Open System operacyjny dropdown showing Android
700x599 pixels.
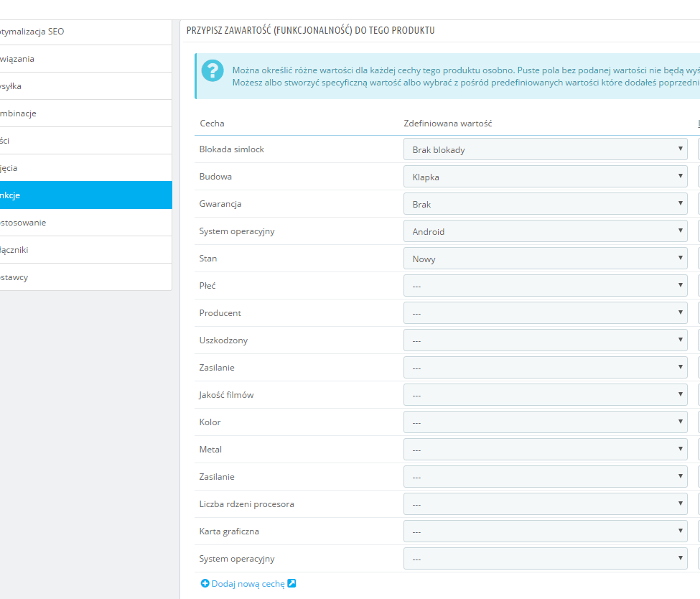pyautogui.click(x=546, y=231)
